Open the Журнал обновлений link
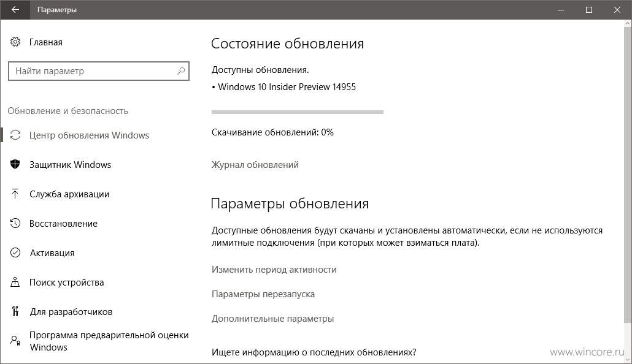 point(255,165)
